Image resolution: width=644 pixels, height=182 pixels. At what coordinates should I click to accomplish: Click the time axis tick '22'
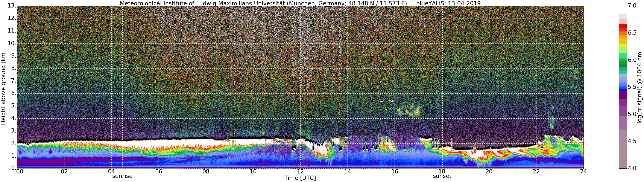[x=536, y=172]
